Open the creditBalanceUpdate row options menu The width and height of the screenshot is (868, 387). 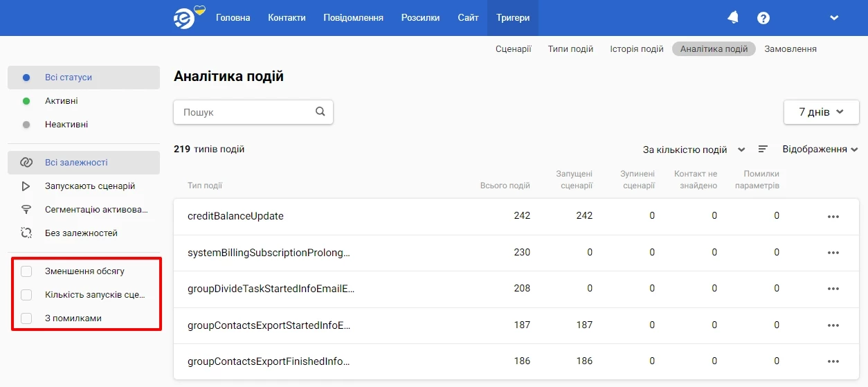pyautogui.click(x=833, y=216)
